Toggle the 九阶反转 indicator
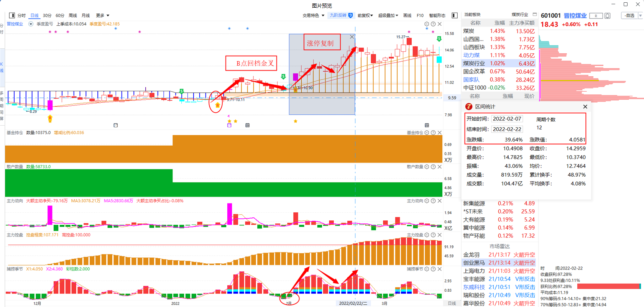Screen dimensions: 644x307 click(x=341, y=15)
